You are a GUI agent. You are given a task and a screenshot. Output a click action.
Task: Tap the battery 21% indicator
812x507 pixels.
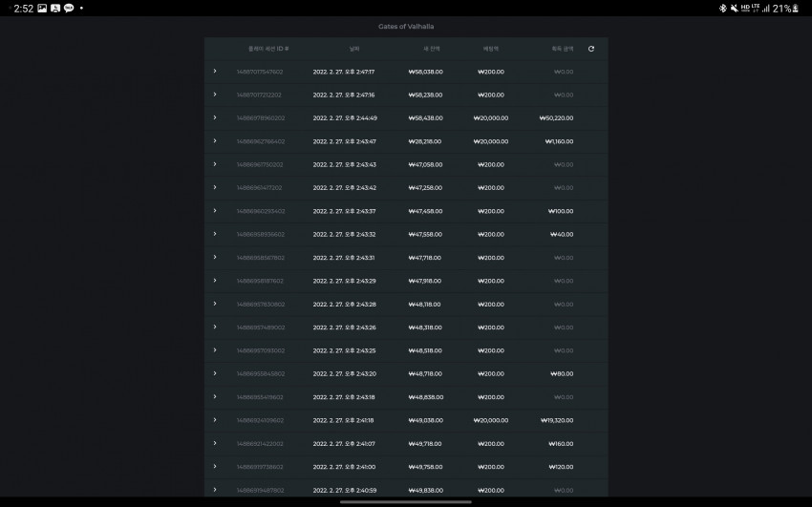785,9
